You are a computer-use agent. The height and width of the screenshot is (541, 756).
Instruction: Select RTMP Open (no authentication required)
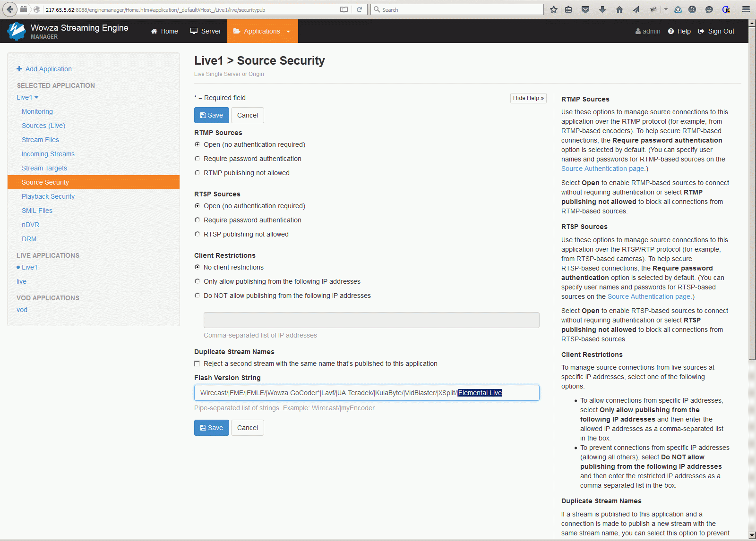point(198,144)
